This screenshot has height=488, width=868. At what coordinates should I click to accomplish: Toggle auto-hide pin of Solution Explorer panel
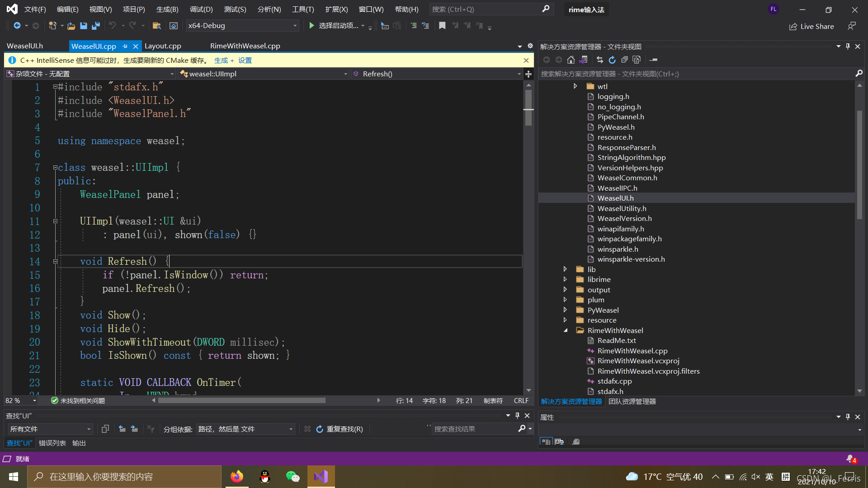pos(848,47)
